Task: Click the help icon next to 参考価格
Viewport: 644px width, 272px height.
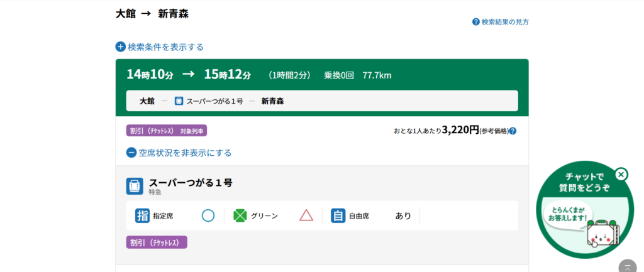Action: pos(513,131)
